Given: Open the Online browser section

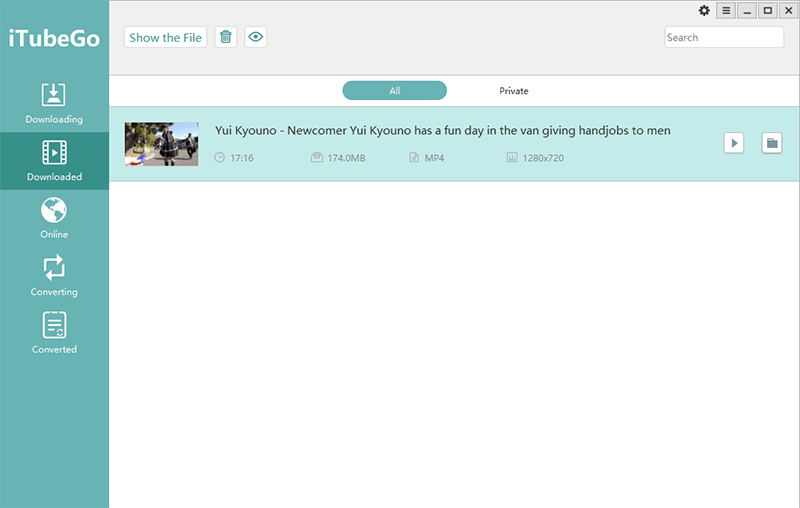Looking at the screenshot, I should point(54,218).
